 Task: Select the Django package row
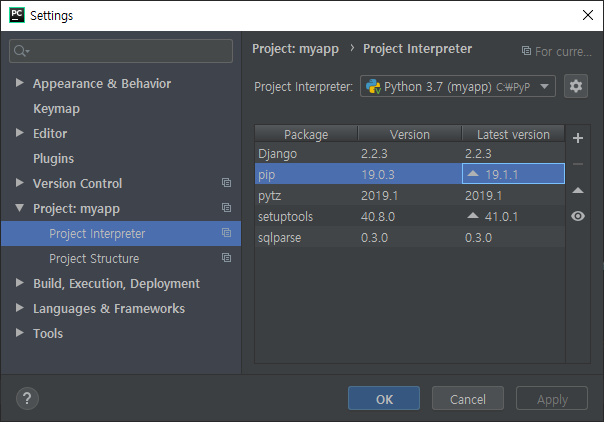coord(410,153)
